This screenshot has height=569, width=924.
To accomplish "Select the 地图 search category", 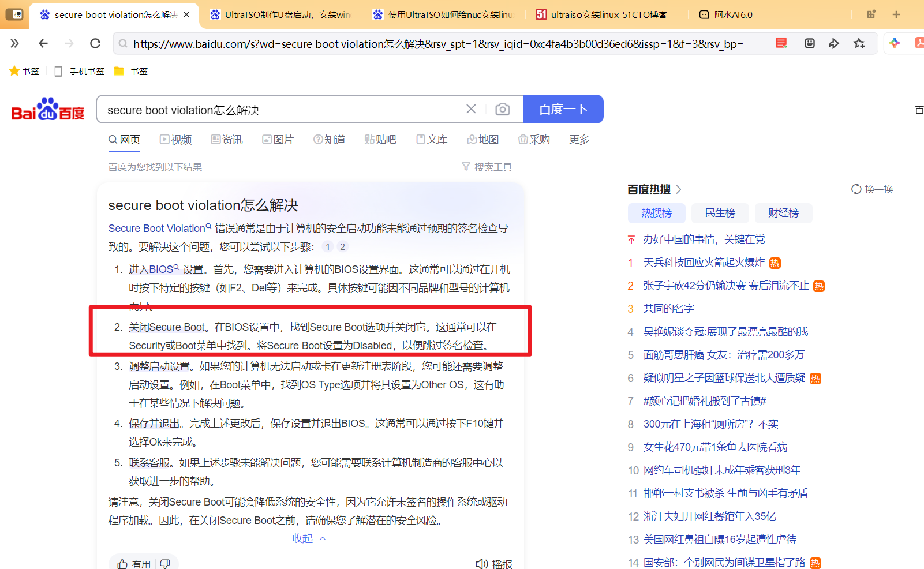I will (x=482, y=140).
